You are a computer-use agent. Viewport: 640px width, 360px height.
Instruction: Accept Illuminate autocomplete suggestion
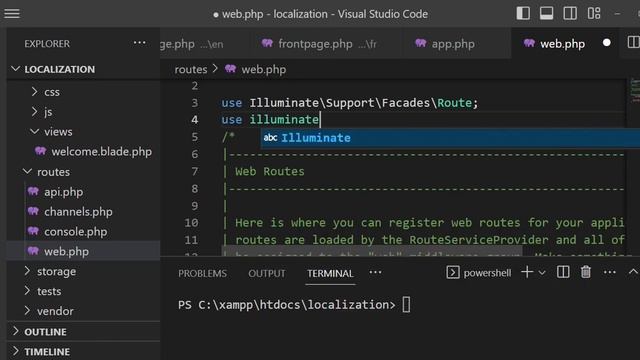point(450,138)
